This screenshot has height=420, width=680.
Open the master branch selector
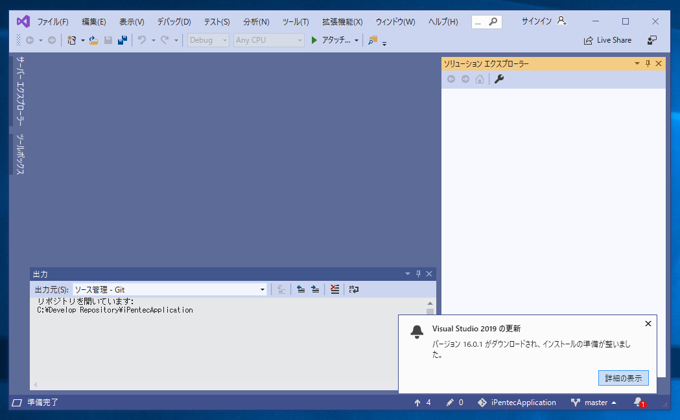click(593, 403)
